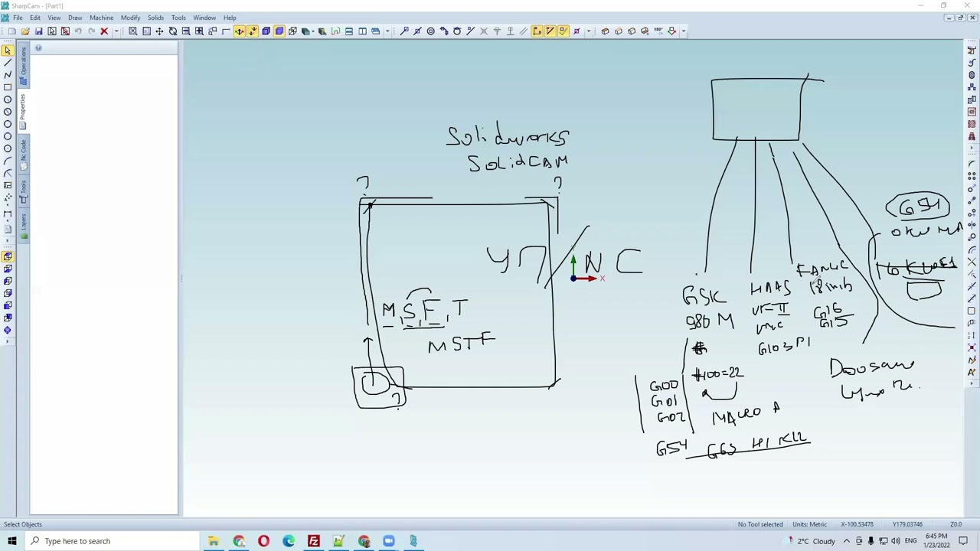This screenshot has height=551, width=980.
Task: Save the part with the floppy icon
Action: tap(38, 31)
